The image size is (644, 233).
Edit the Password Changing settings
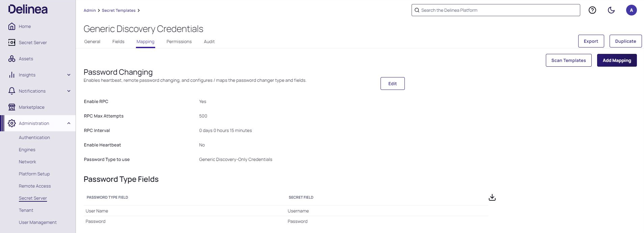[x=392, y=84]
